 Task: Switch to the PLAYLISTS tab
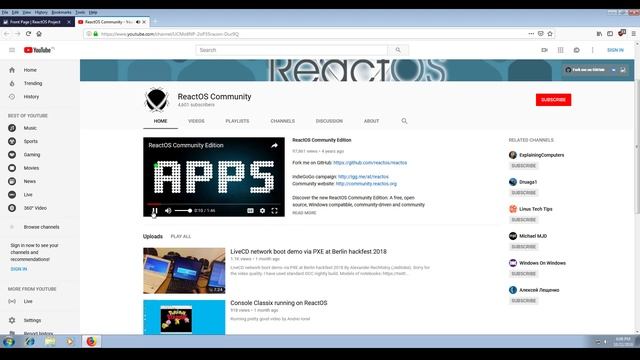pos(237,121)
